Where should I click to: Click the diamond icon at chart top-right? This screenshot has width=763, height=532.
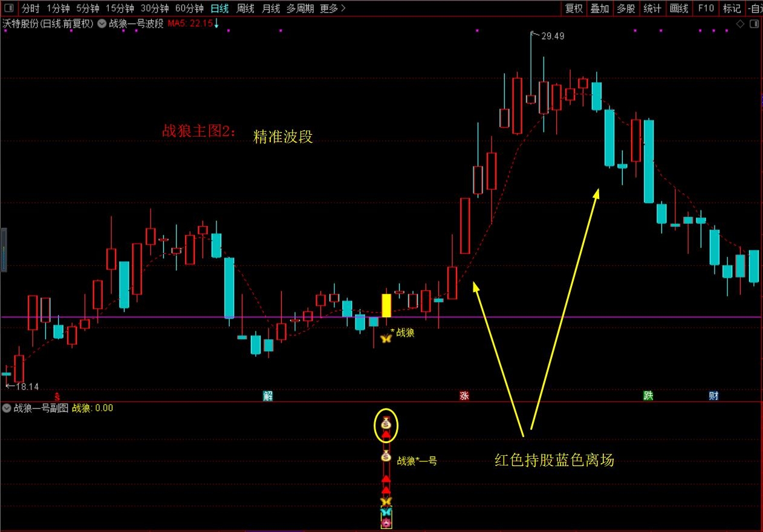(x=740, y=24)
